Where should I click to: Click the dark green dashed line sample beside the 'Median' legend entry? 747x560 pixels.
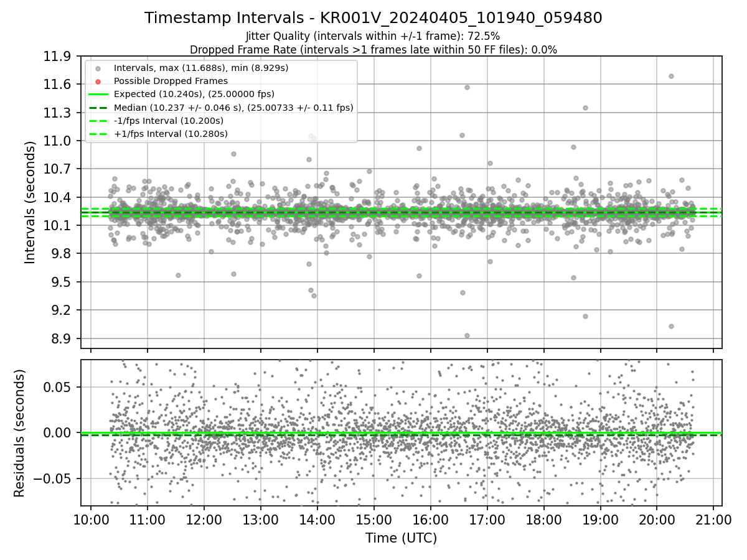(x=98, y=107)
